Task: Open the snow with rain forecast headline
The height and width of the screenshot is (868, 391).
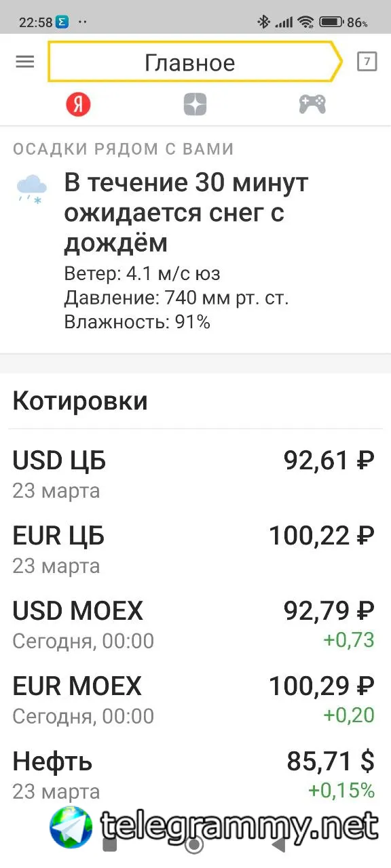Action: (186, 213)
